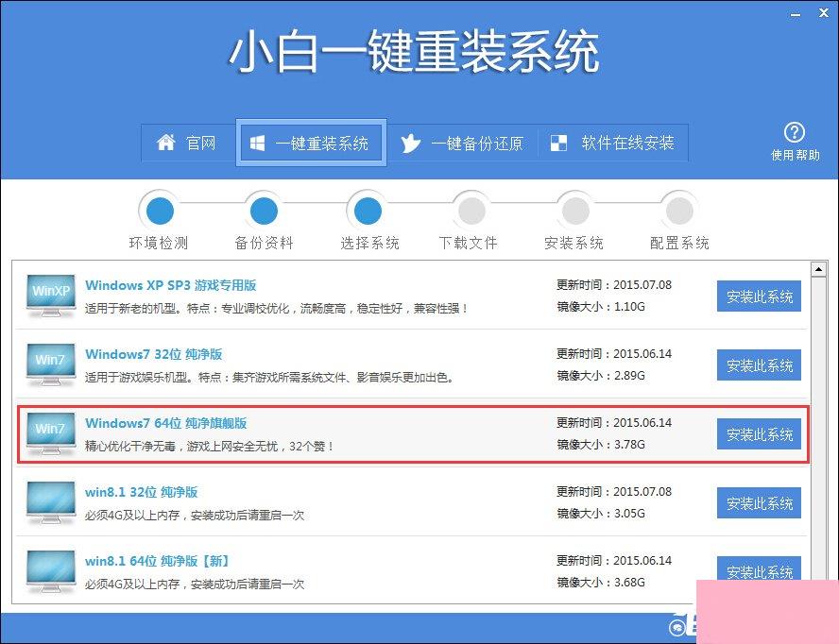This screenshot has width=839, height=644.
Task: Minimize the 小白一键重装系统 window
Action: point(796,14)
